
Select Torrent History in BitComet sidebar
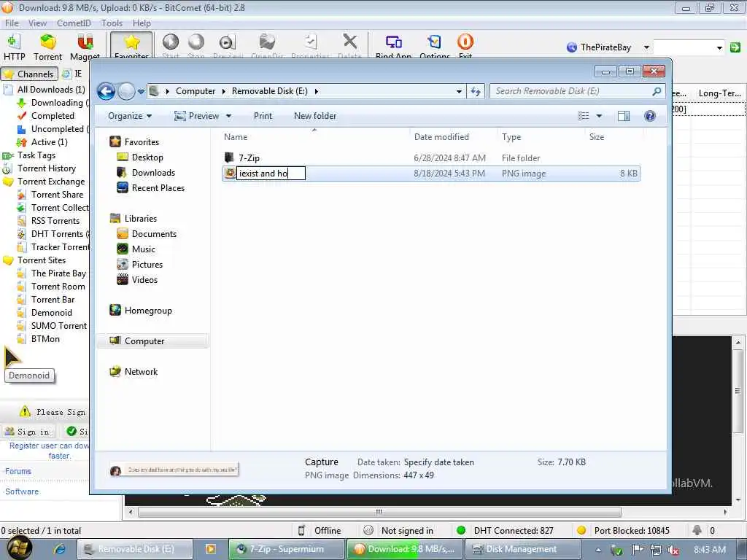46,168
